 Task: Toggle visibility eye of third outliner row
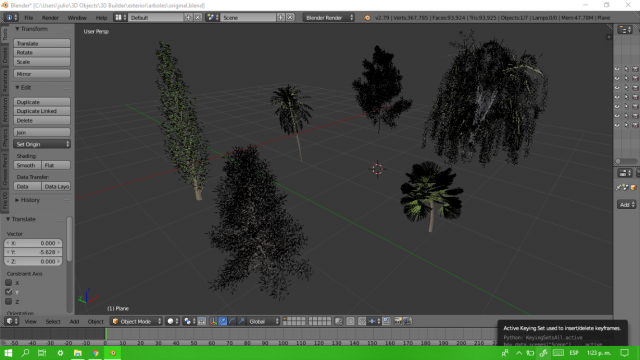tap(617, 88)
